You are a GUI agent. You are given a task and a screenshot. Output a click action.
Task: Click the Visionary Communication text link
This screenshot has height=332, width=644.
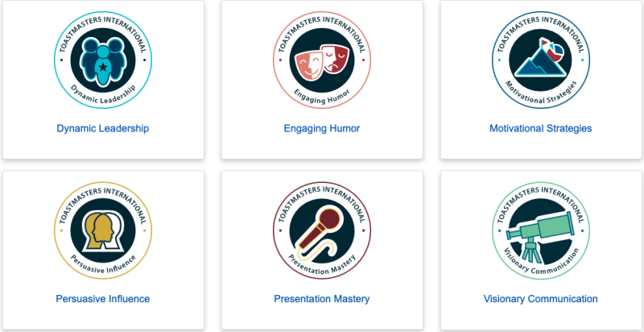(x=541, y=299)
